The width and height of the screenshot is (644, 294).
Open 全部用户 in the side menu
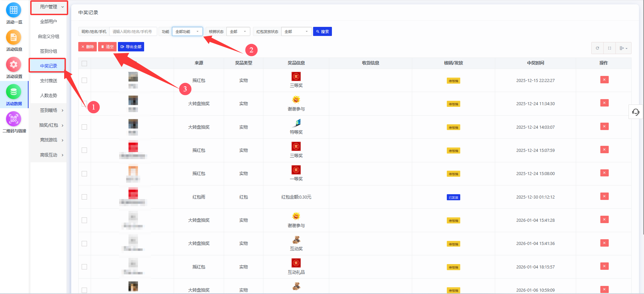coord(48,22)
